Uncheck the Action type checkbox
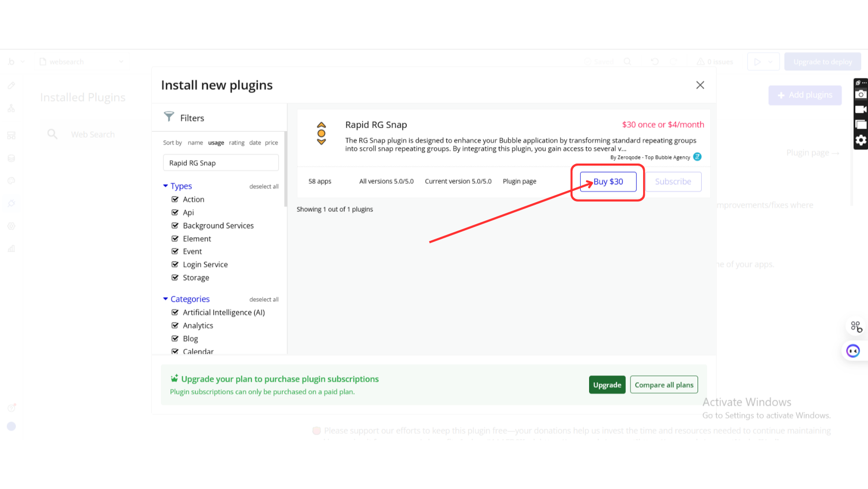The height and width of the screenshot is (489, 868). coord(175,200)
